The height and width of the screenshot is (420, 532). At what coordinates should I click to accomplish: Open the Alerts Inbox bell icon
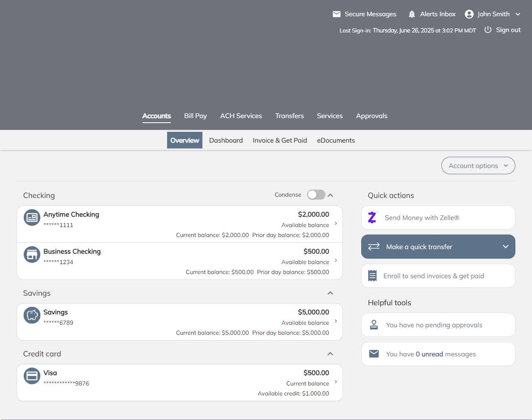(x=411, y=14)
